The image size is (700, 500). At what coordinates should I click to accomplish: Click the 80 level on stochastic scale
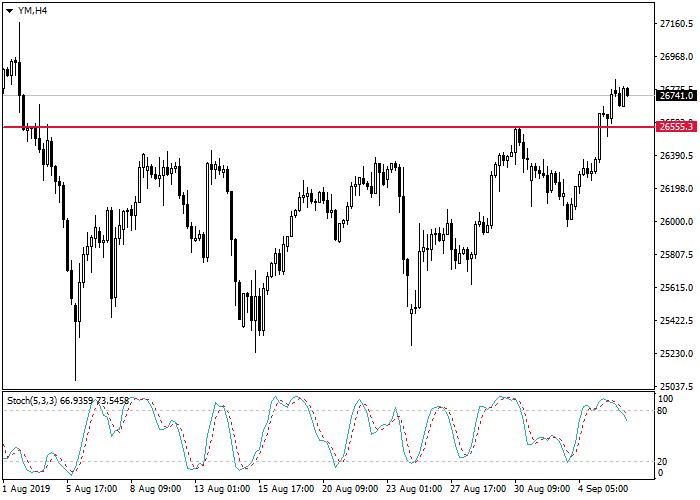pos(662,410)
